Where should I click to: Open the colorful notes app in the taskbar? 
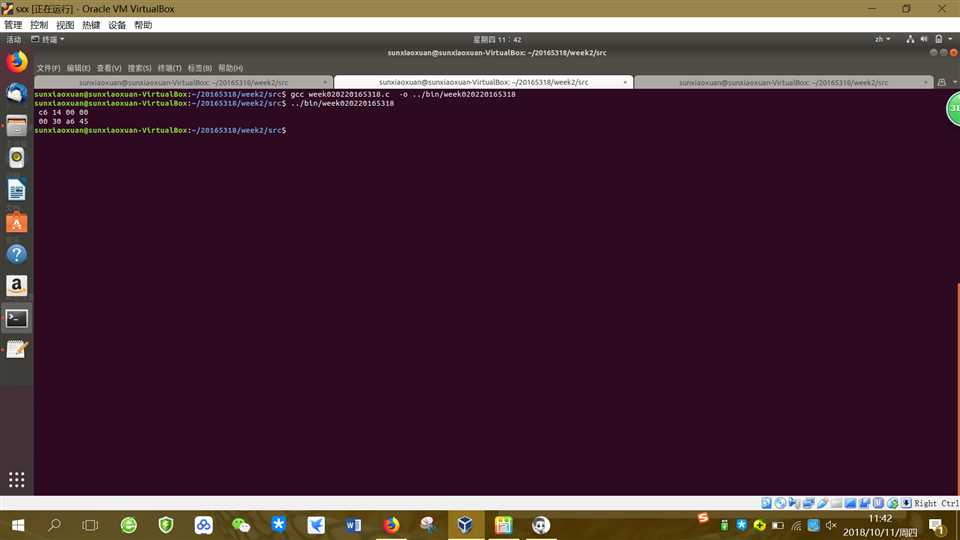(503, 525)
